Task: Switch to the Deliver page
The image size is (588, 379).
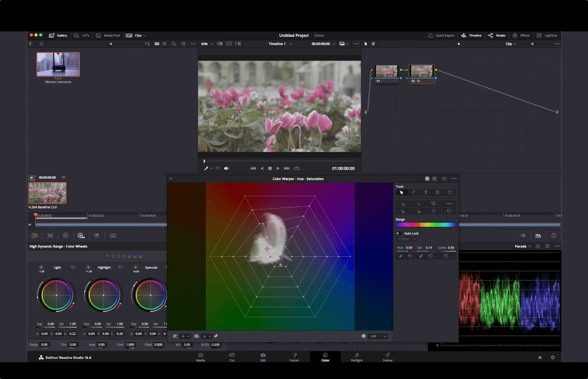Action: coord(387,357)
